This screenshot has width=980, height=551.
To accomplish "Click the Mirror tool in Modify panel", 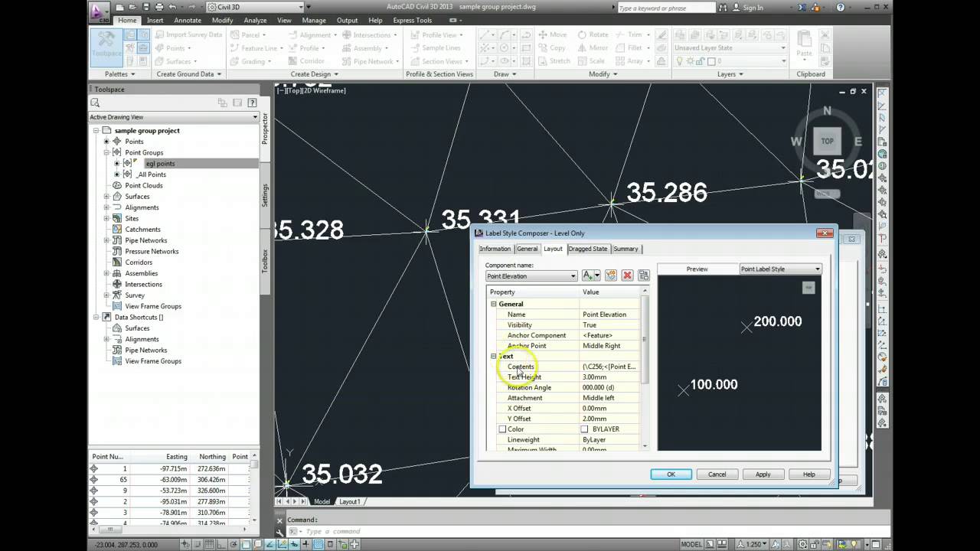I will click(x=593, y=47).
